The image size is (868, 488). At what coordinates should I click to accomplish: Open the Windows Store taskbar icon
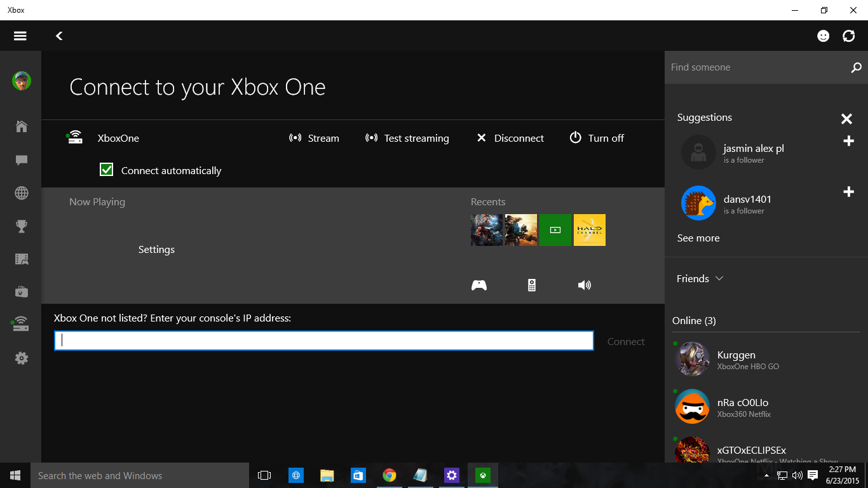(358, 475)
